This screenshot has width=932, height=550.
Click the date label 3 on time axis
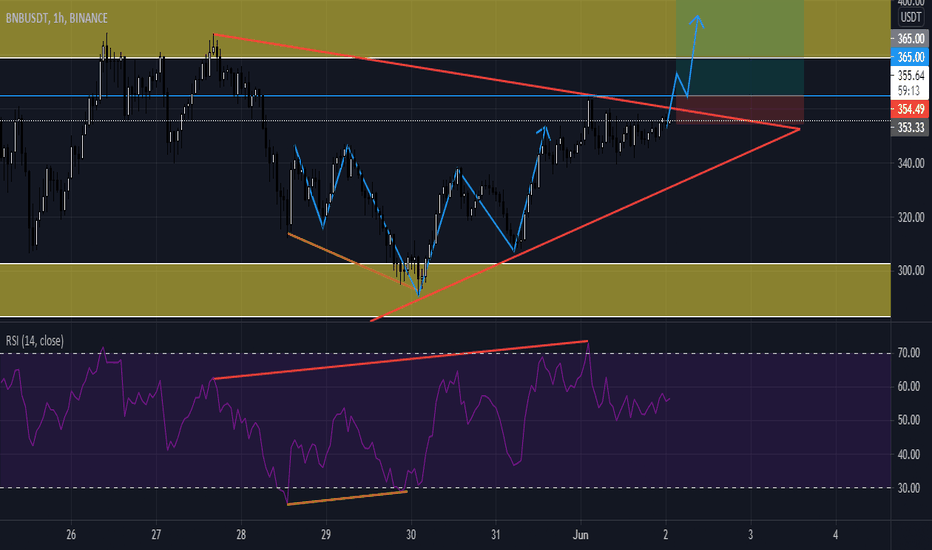[x=751, y=535]
